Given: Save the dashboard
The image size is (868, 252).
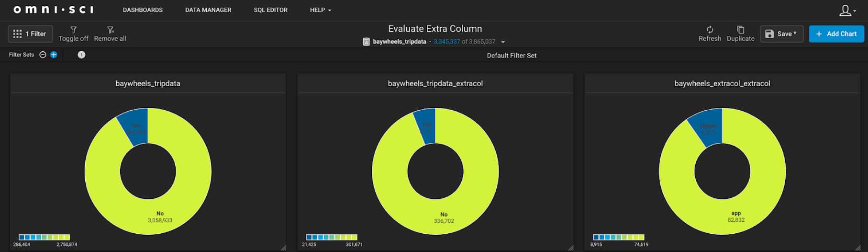Looking at the screenshot, I should pos(781,34).
